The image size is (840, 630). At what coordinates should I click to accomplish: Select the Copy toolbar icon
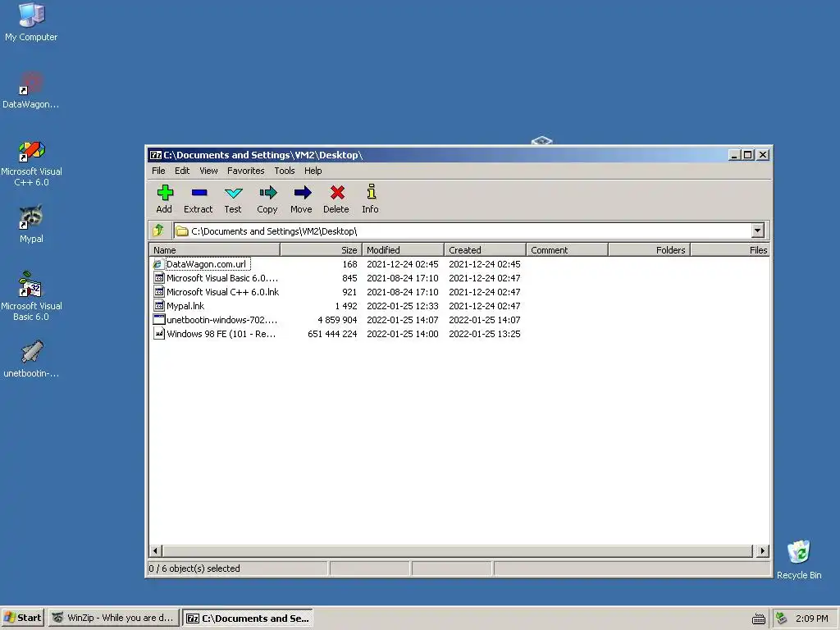tap(268, 192)
